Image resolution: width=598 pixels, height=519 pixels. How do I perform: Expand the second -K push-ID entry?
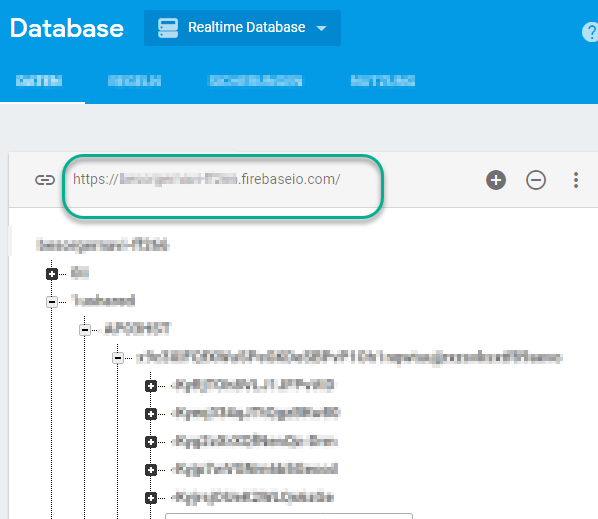151,414
